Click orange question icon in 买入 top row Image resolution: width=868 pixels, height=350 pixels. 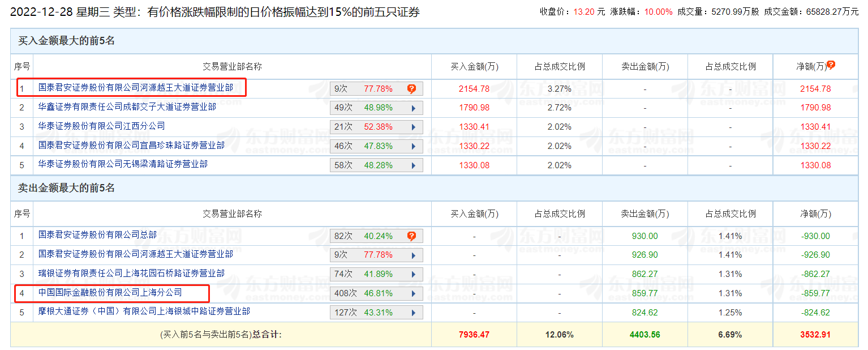click(x=411, y=89)
